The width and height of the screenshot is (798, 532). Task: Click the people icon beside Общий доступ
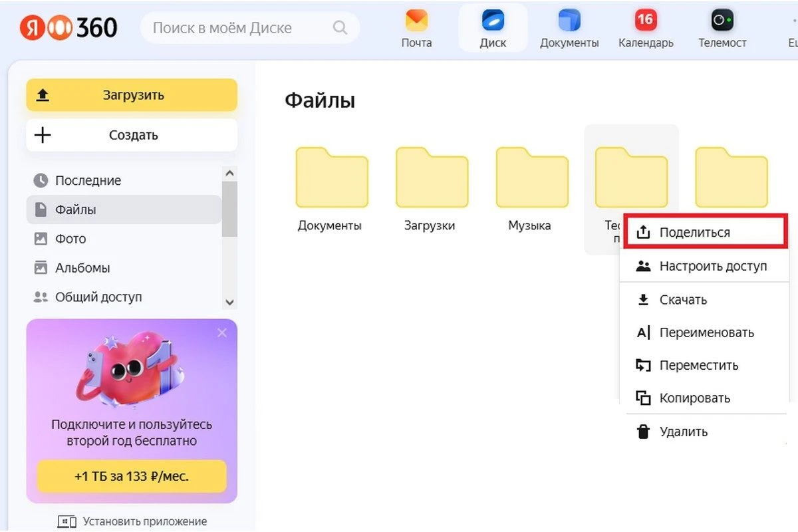pos(41,297)
